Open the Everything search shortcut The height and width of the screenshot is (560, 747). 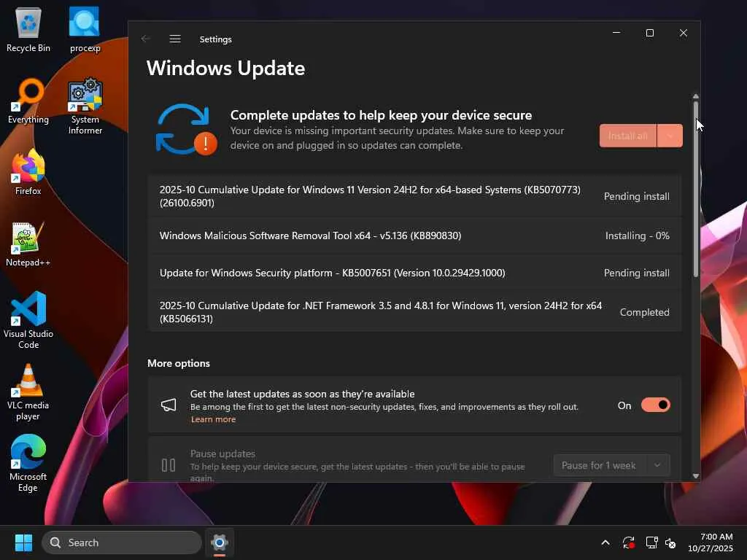pos(28,101)
